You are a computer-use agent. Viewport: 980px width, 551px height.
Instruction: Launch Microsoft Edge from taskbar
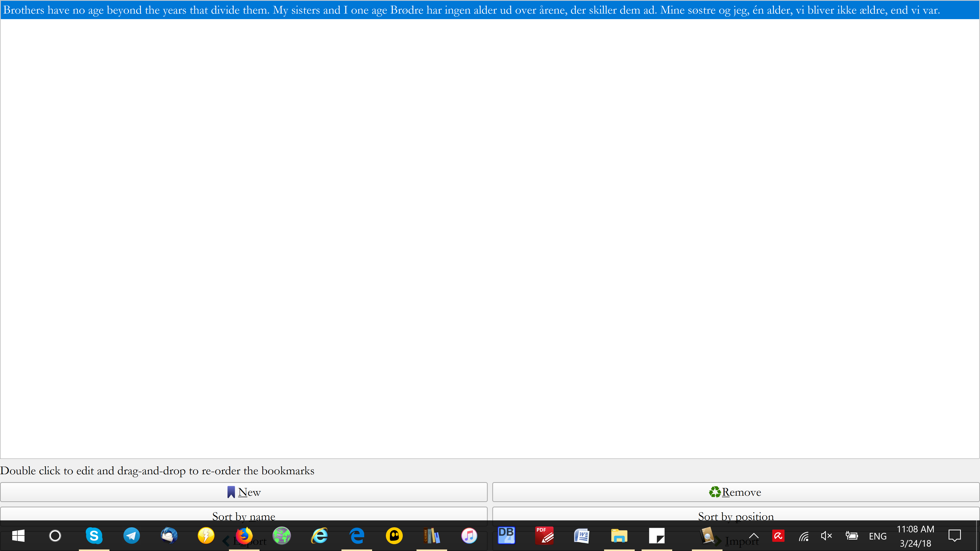357,536
